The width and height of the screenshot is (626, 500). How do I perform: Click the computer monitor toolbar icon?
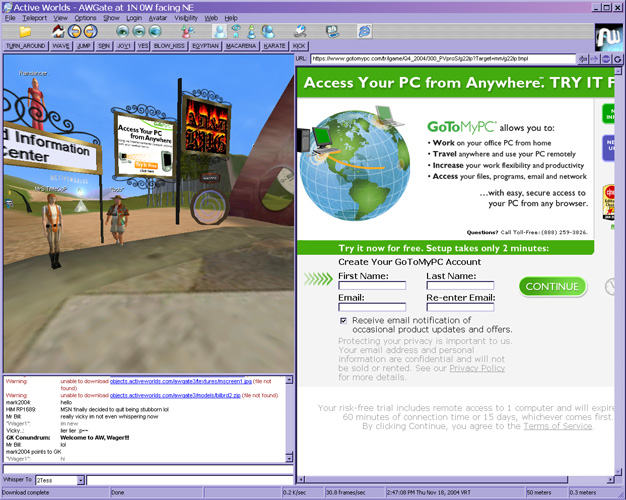point(332,31)
